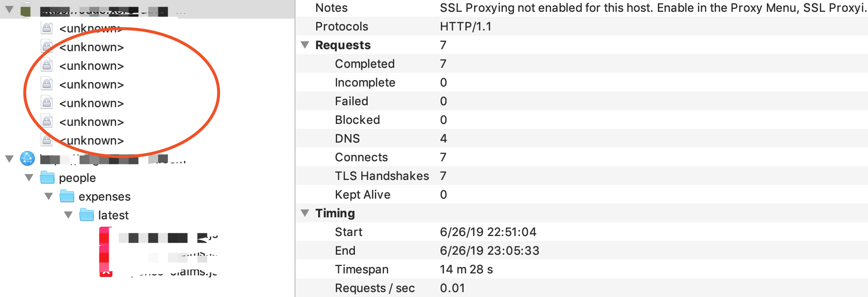Click the latest folder icon

click(86, 215)
